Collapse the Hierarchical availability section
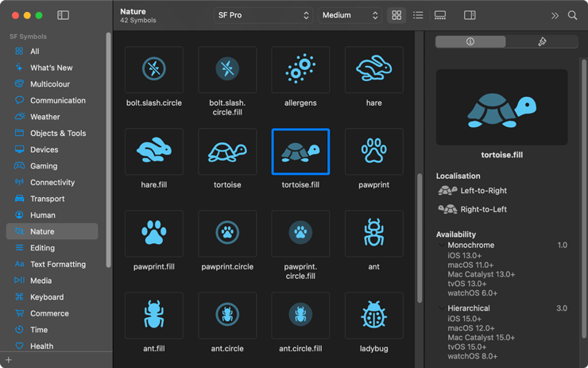 [441, 308]
